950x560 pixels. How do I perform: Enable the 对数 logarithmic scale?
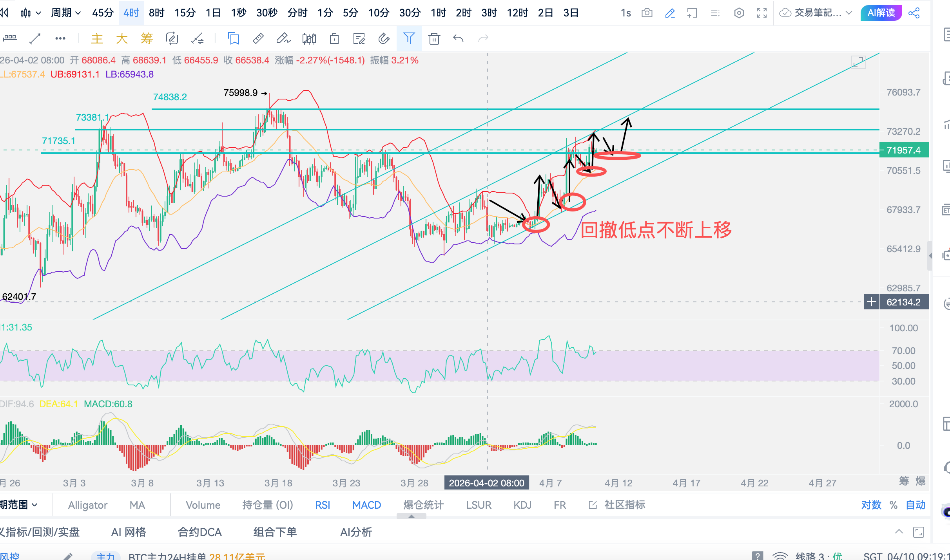(871, 505)
